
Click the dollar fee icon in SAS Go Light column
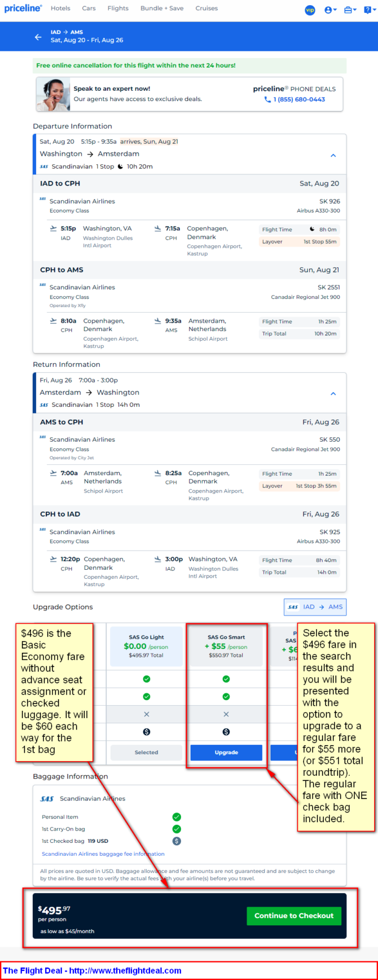[x=147, y=732]
